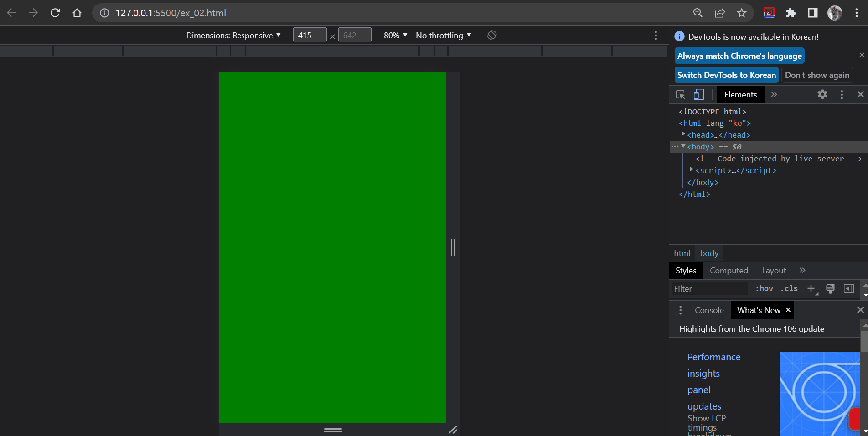The image size is (868, 436).
Task: Open the zoom magnifier in address bar
Action: [698, 13]
